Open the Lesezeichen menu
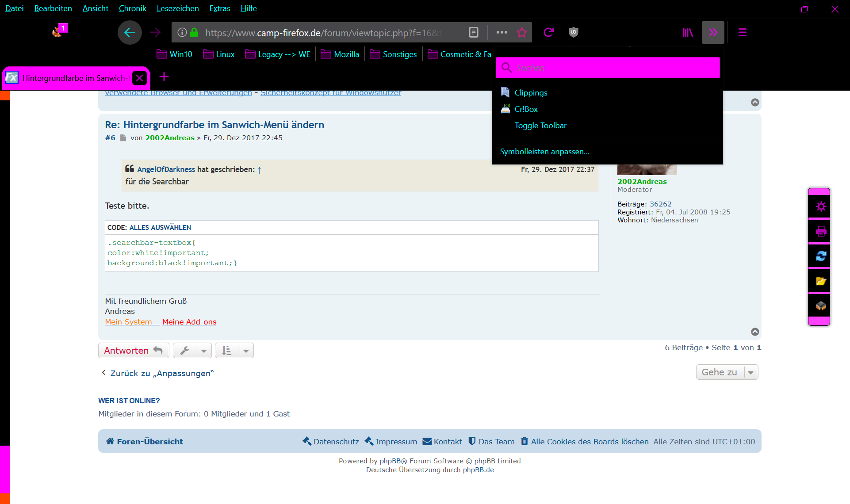 pyautogui.click(x=178, y=8)
